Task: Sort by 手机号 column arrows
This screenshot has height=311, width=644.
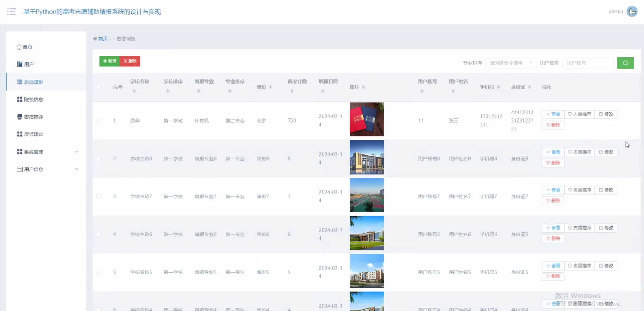Action: pyautogui.click(x=498, y=87)
